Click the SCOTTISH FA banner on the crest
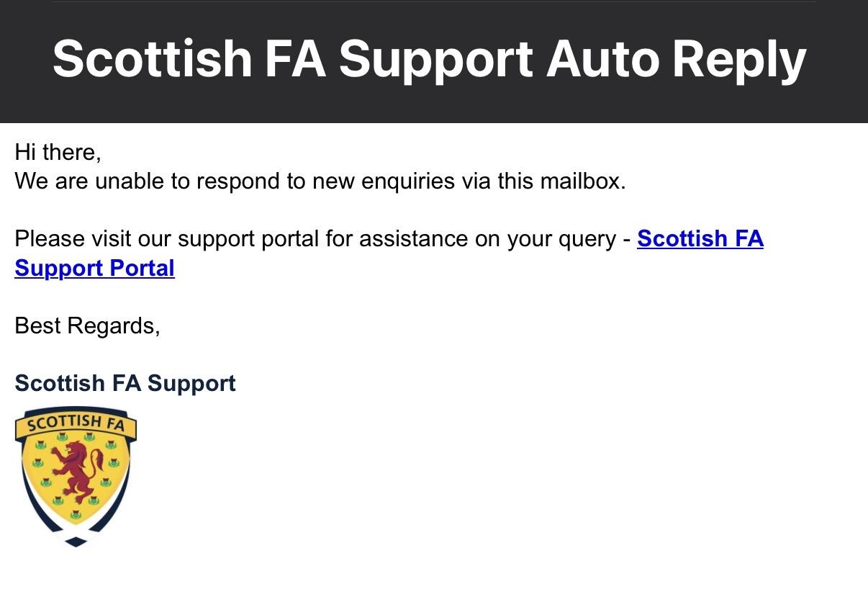 [x=76, y=423]
